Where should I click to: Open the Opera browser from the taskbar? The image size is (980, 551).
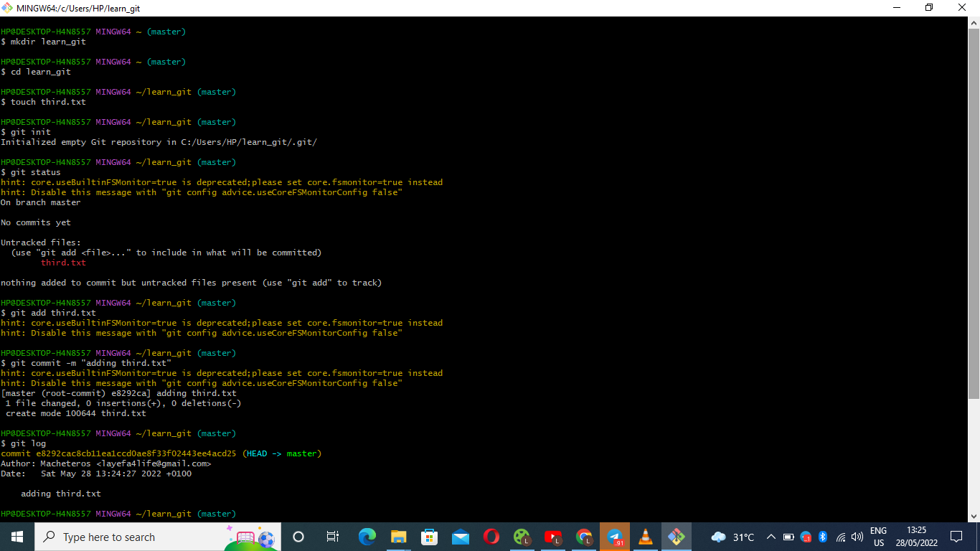[491, 537]
